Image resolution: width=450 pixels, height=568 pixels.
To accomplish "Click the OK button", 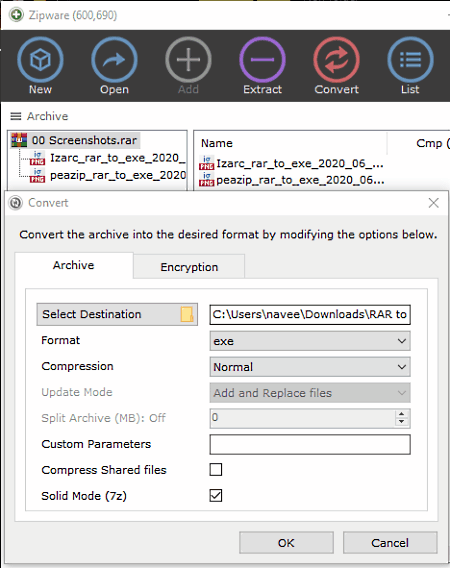I will pyautogui.click(x=286, y=543).
